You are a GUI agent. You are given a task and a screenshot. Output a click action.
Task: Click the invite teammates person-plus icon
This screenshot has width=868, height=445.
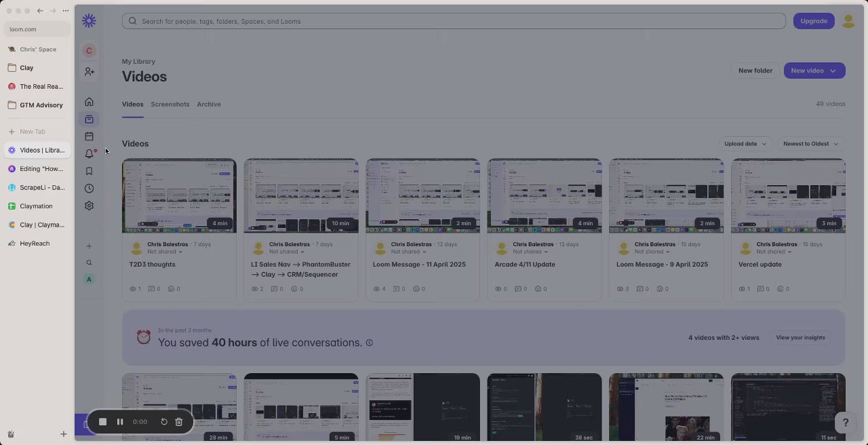click(89, 71)
